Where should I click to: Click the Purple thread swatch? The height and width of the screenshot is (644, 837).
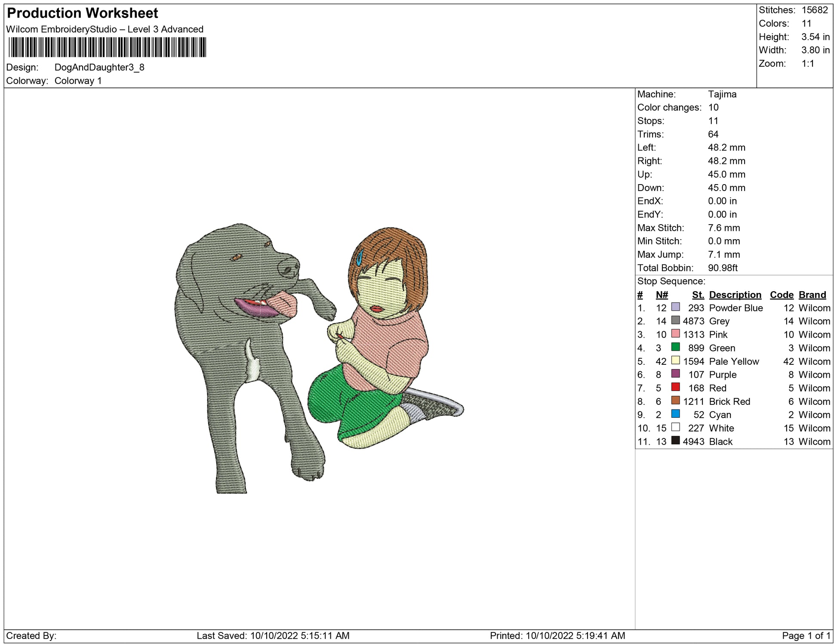(x=675, y=374)
